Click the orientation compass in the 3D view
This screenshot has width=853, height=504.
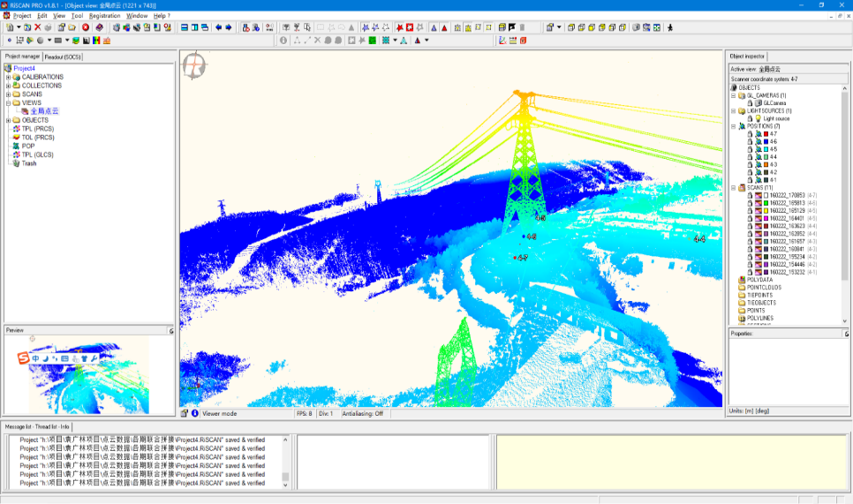coord(193,66)
